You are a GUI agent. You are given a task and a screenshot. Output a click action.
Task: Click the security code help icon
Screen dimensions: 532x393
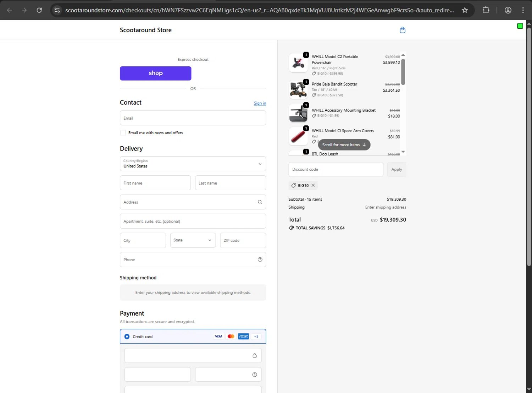click(254, 375)
